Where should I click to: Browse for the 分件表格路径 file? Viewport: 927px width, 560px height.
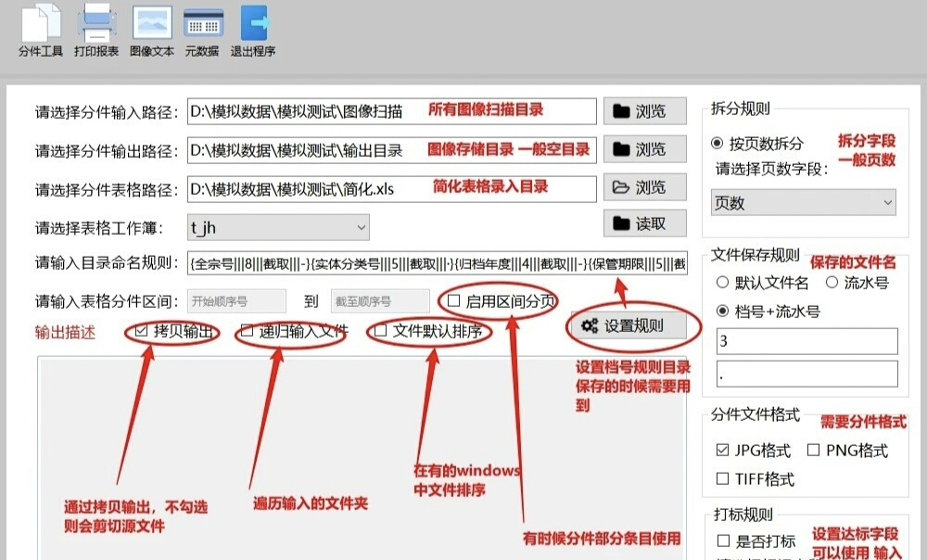(645, 187)
